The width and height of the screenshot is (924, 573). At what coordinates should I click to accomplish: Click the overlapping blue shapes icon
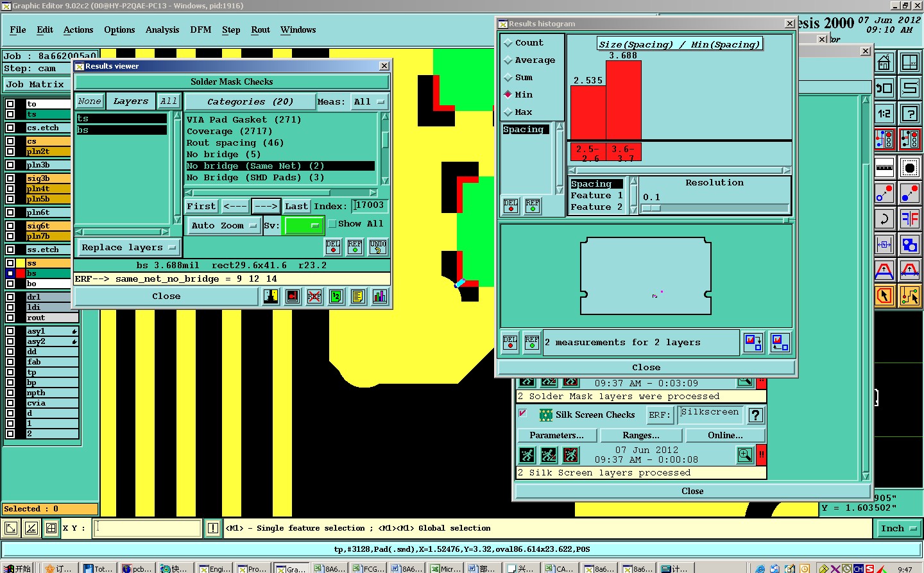910,244
